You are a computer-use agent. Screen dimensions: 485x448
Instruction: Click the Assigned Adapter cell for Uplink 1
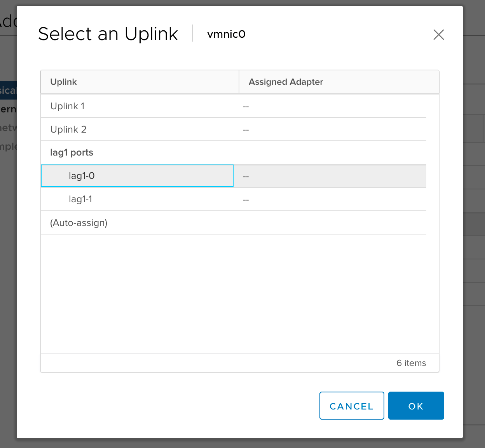pyautogui.click(x=246, y=106)
